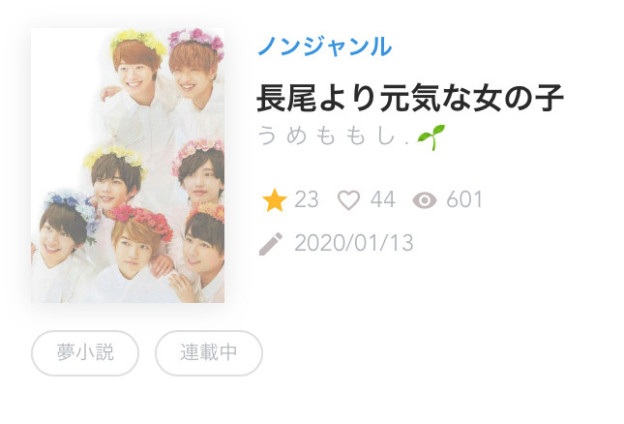Click the pink flower crown in cover
This screenshot has height=424, width=624.
pos(197,151)
